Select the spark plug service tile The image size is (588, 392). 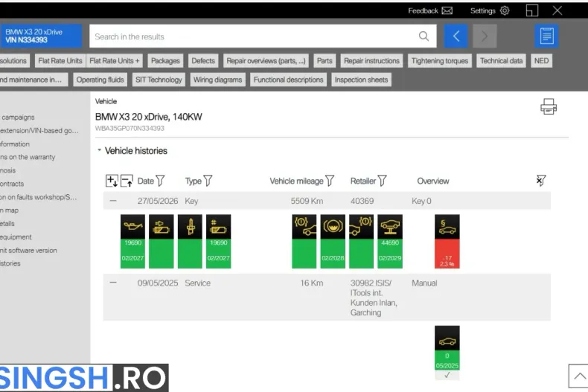(190, 241)
